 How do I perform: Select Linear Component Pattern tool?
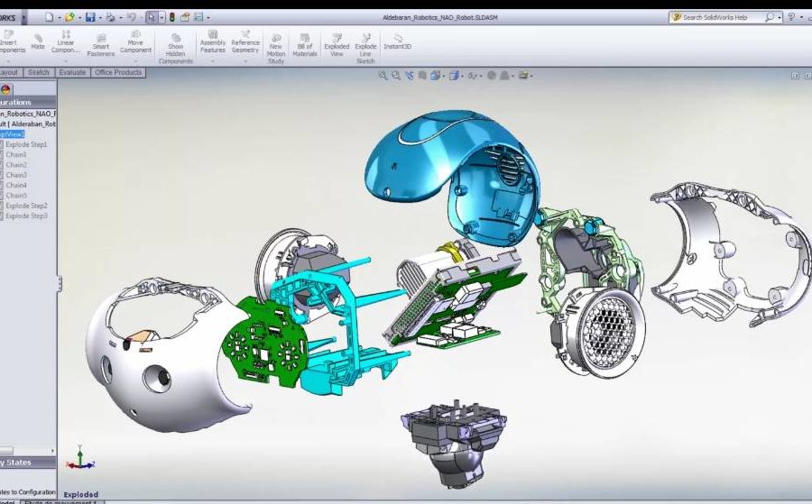click(65, 41)
